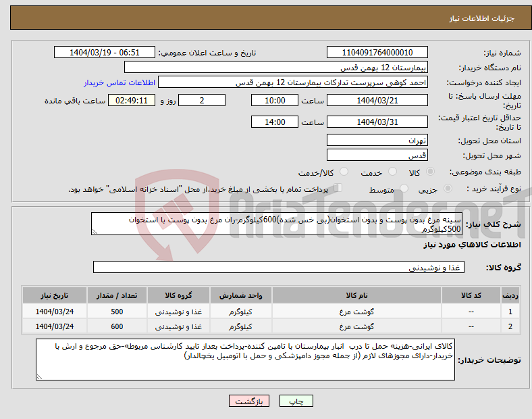Image resolution: width=532 pixels, height=419 pixels.
Task: Click the کیلوگرم unit in row 1
Action: coord(240,312)
